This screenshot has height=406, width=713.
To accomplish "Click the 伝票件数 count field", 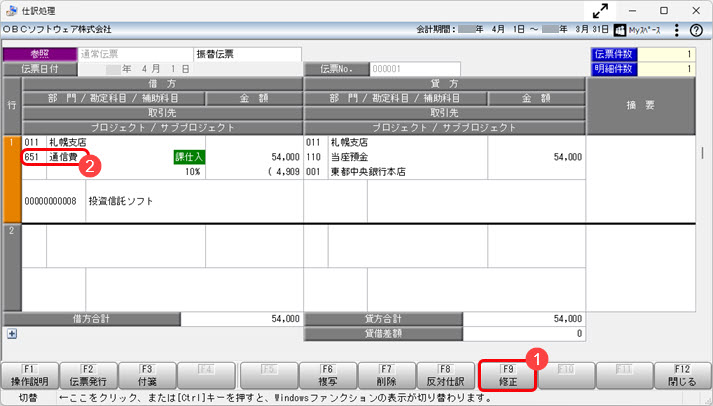I will pyautogui.click(x=666, y=55).
